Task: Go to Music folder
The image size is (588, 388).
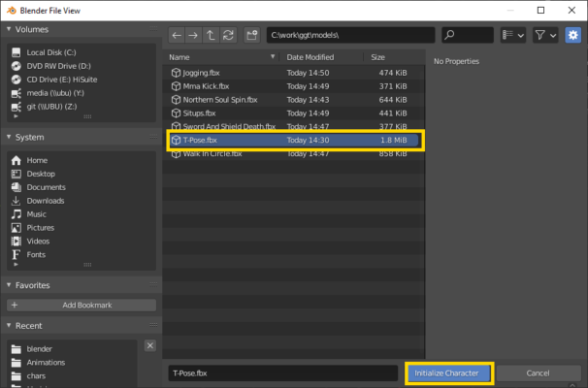Action: pyautogui.click(x=82, y=214)
